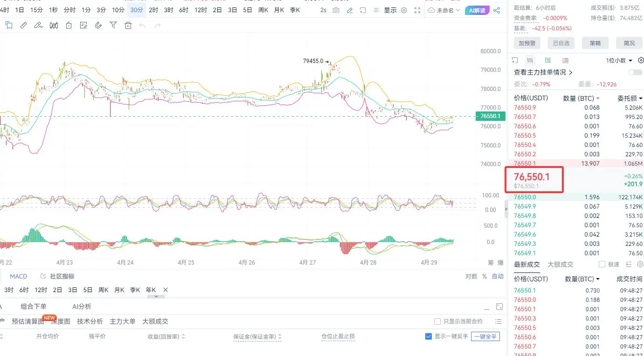The width and height of the screenshot is (644, 356).
Task: Open chart settings hexagon icon beside 显示
Action: pyautogui.click(x=404, y=10)
